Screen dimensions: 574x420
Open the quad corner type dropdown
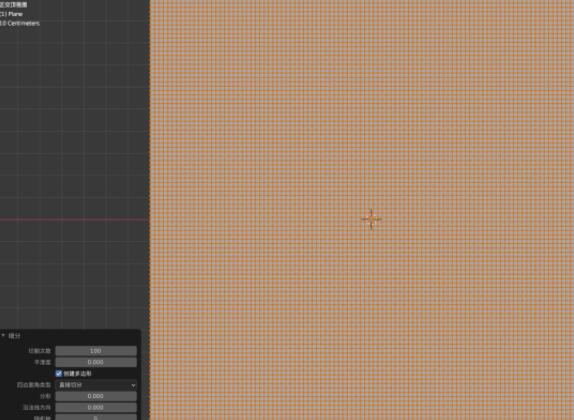[96, 385]
